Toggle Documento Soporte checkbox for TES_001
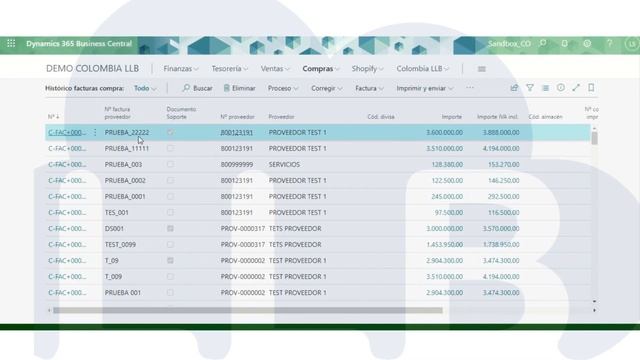Image resolution: width=640 pixels, height=360 pixels. [x=170, y=212]
